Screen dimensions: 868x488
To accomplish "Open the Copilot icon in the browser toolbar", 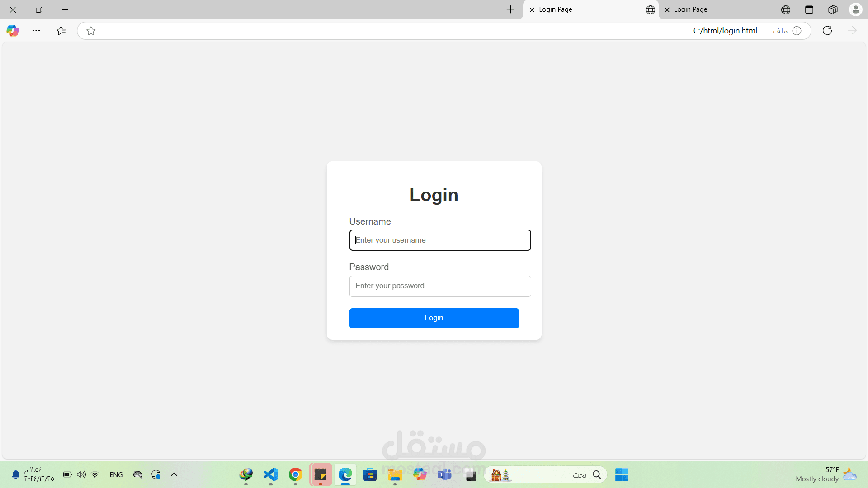I will coord(13,31).
